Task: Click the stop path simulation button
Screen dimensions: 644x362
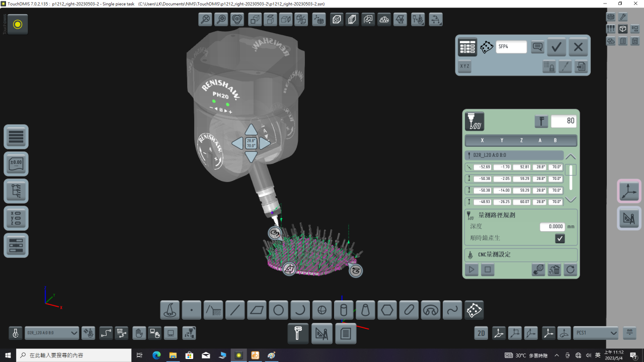Action: (487, 270)
